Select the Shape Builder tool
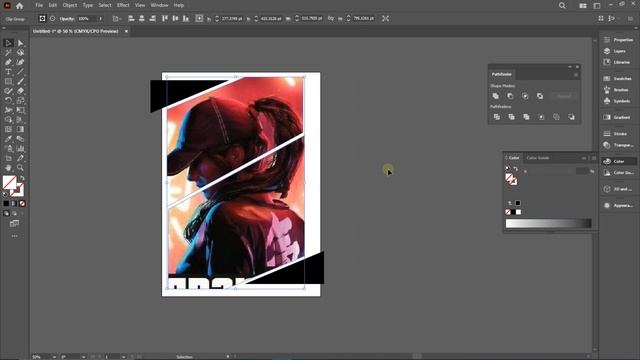 click(x=8, y=120)
